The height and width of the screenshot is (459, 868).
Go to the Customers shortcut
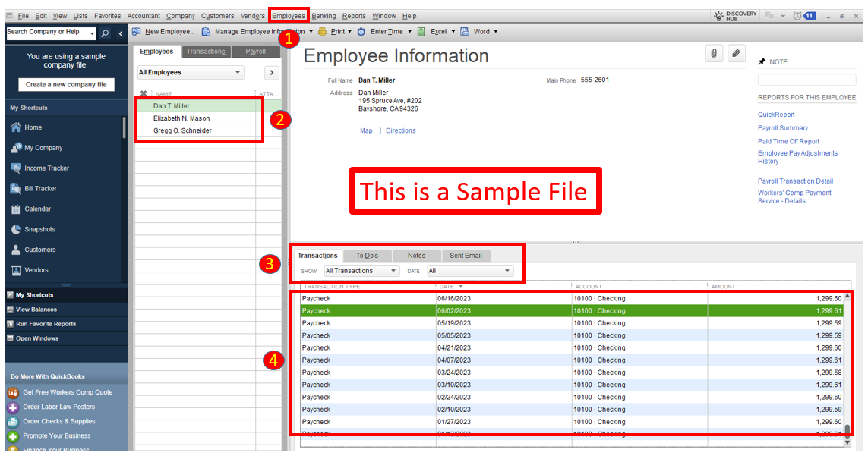click(x=33, y=250)
